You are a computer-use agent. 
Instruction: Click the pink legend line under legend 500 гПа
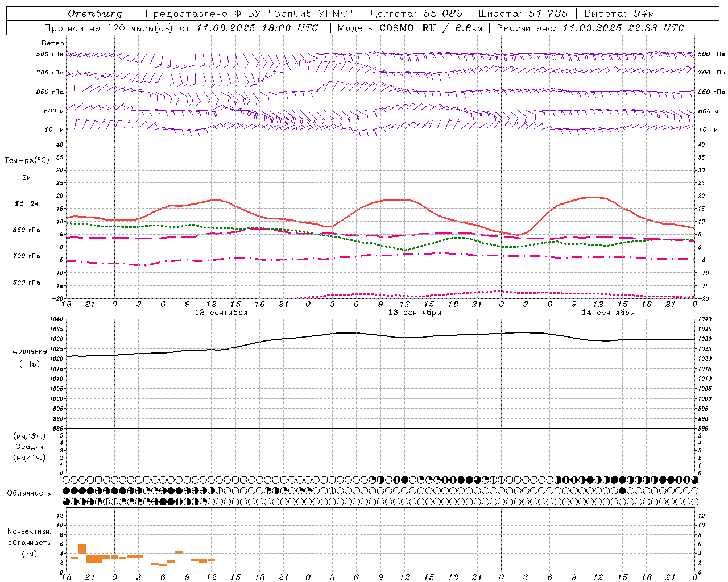(x=25, y=289)
